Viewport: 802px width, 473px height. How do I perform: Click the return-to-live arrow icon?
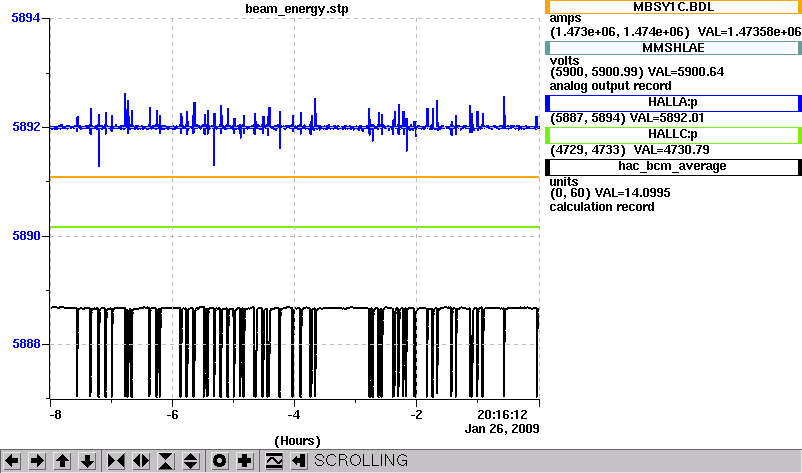[x=299, y=461]
